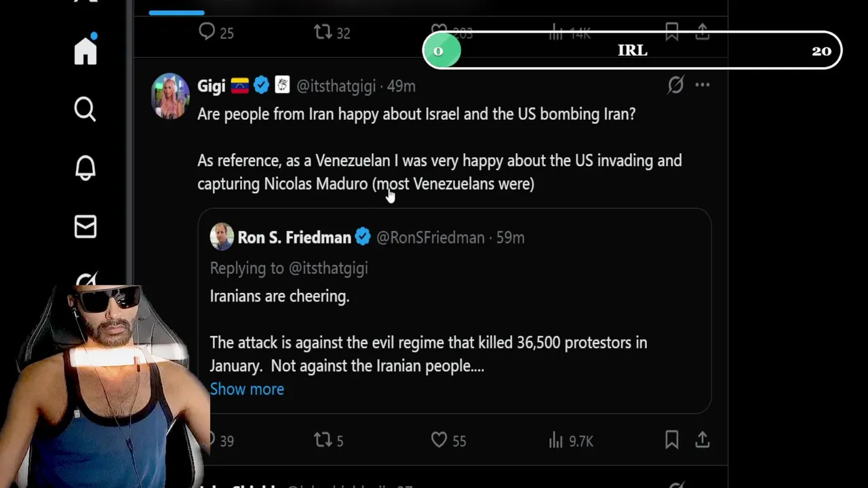The width and height of the screenshot is (868, 488).
Task: Open Ron S. Friedman's profile name
Action: pos(294,237)
